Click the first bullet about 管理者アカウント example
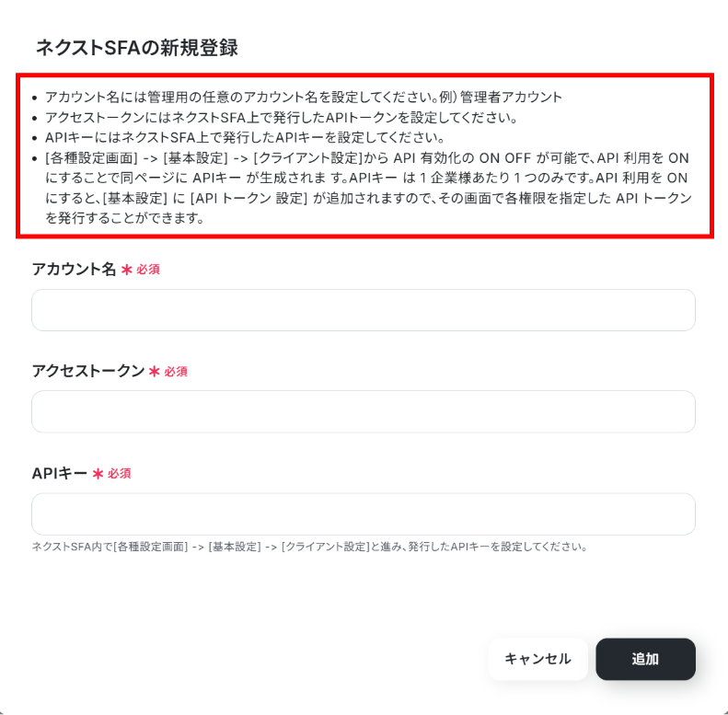 coord(304,97)
